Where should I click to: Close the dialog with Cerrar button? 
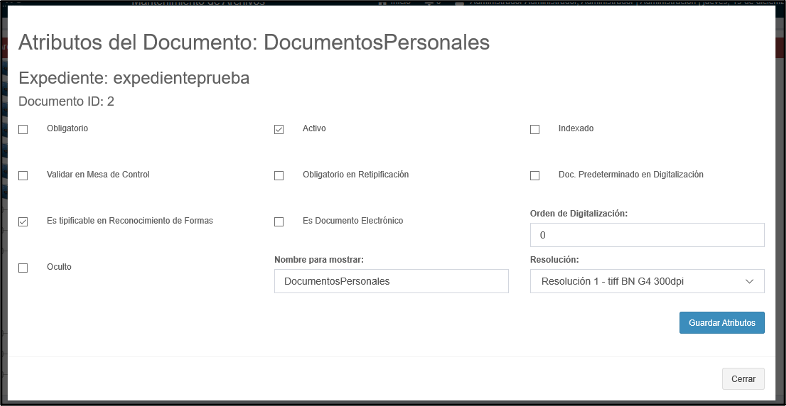743,379
